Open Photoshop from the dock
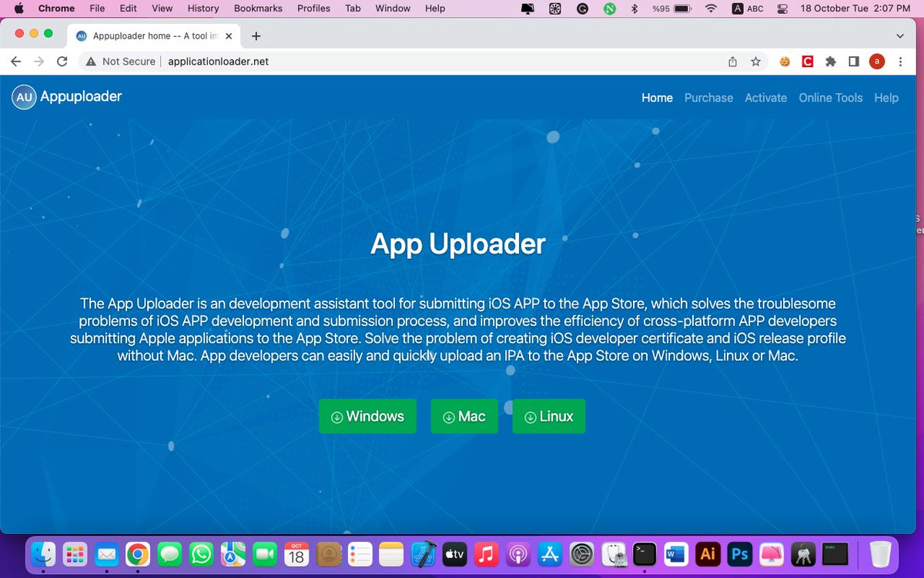This screenshot has height=578, width=924. [x=740, y=553]
